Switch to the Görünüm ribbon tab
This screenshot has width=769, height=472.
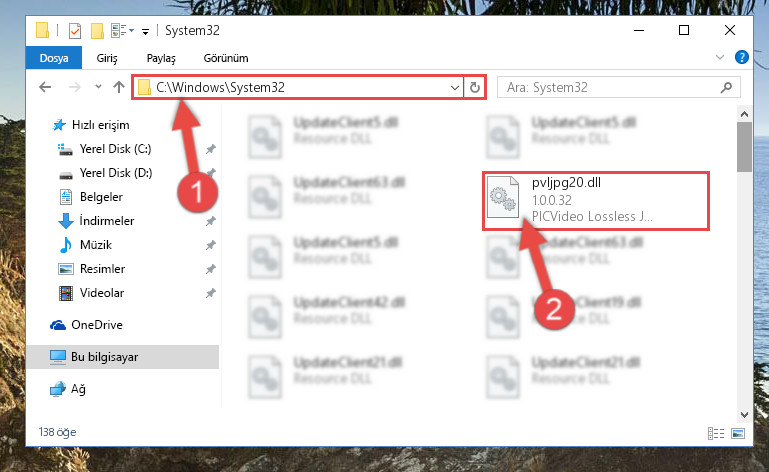[x=226, y=58]
